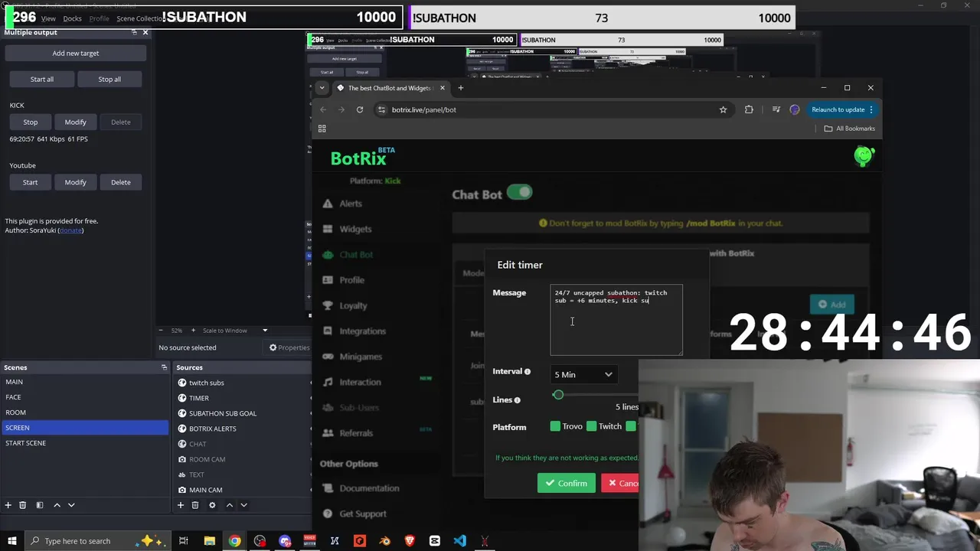
Task: Add a new scene with the plus icon
Action: click(8, 505)
